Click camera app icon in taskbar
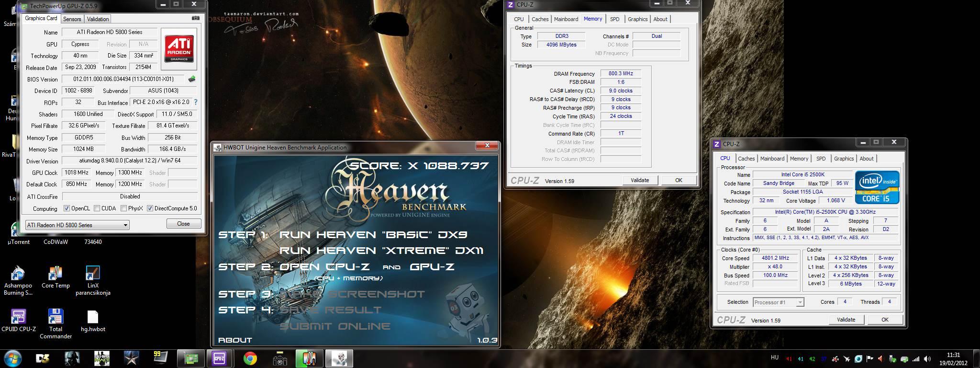 279,358
